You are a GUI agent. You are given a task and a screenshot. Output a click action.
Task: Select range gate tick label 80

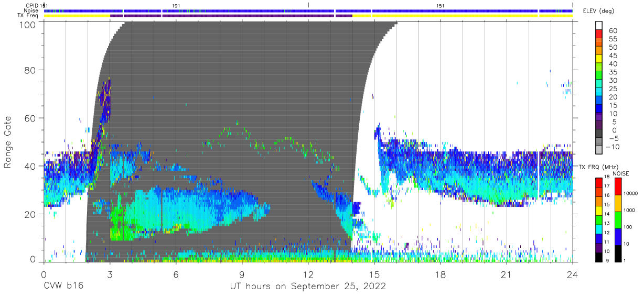(x=30, y=70)
